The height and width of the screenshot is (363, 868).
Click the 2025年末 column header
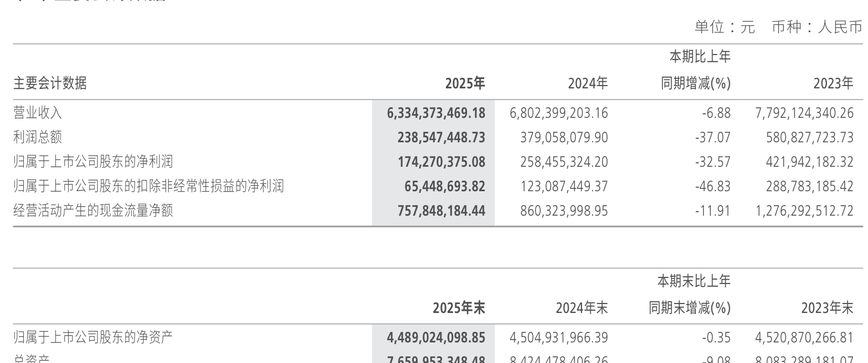pyautogui.click(x=459, y=308)
